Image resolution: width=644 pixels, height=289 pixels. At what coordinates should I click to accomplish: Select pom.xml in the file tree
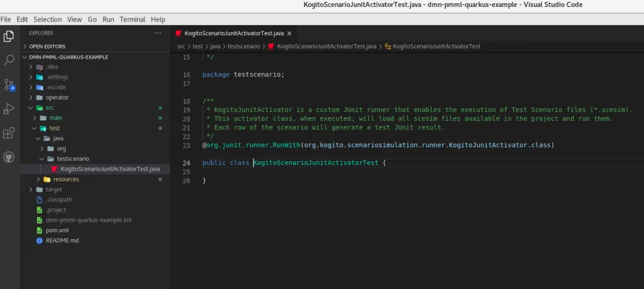point(95,230)
